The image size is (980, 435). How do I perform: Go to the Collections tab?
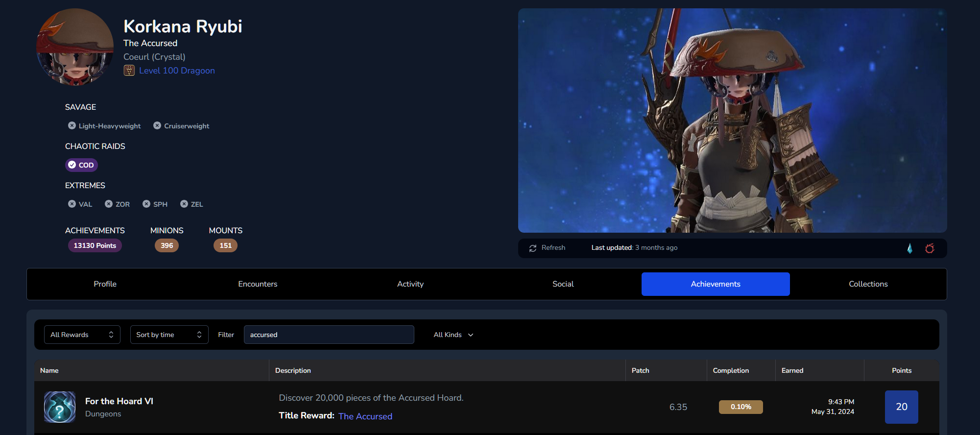click(x=868, y=284)
